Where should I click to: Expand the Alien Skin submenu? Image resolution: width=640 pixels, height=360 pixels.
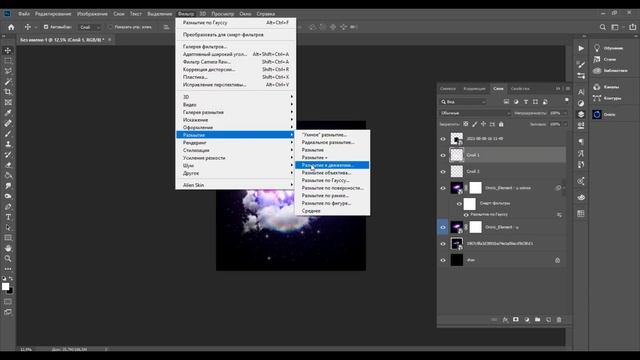[236, 185]
